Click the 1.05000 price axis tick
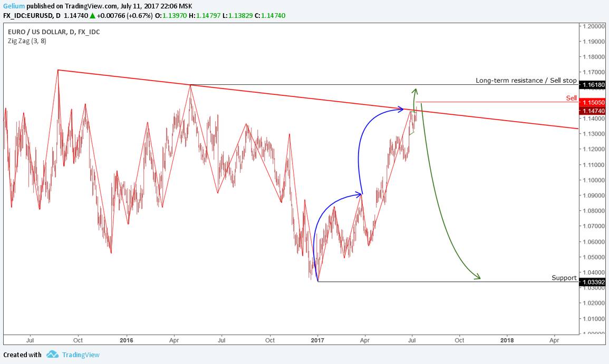This screenshot has width=609, height=364. pyautogui.click(x=594, y=257)
